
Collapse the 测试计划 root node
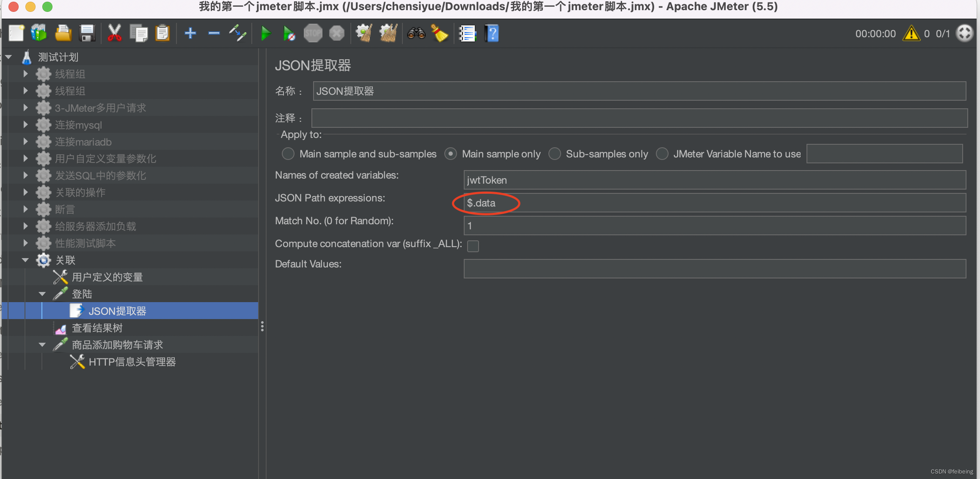[8, 57]
